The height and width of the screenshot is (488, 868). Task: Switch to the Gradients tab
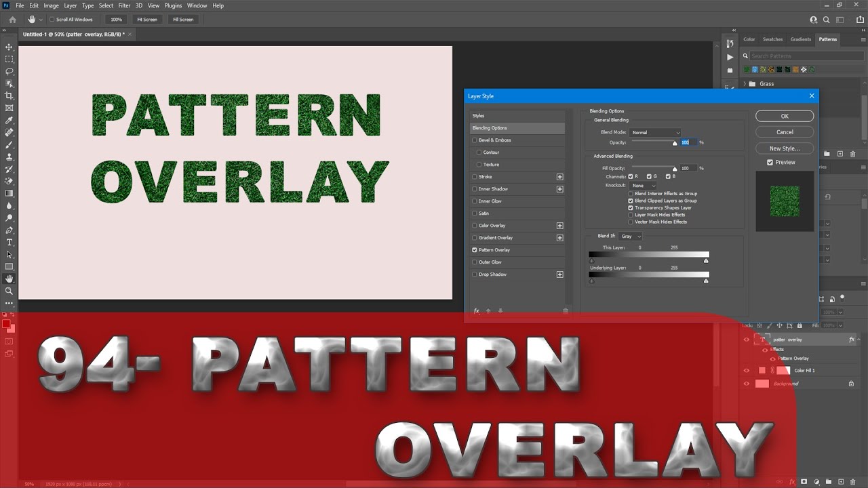[801, 39]
